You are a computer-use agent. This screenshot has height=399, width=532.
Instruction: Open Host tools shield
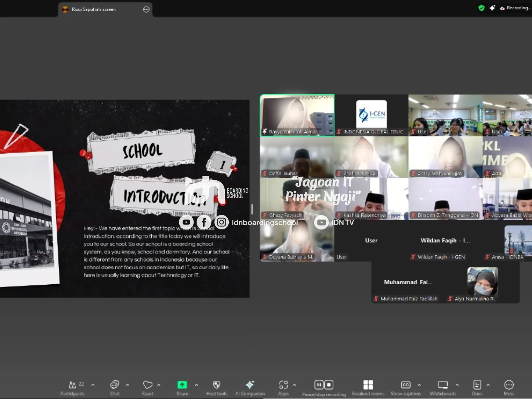[x=216, y=388]
